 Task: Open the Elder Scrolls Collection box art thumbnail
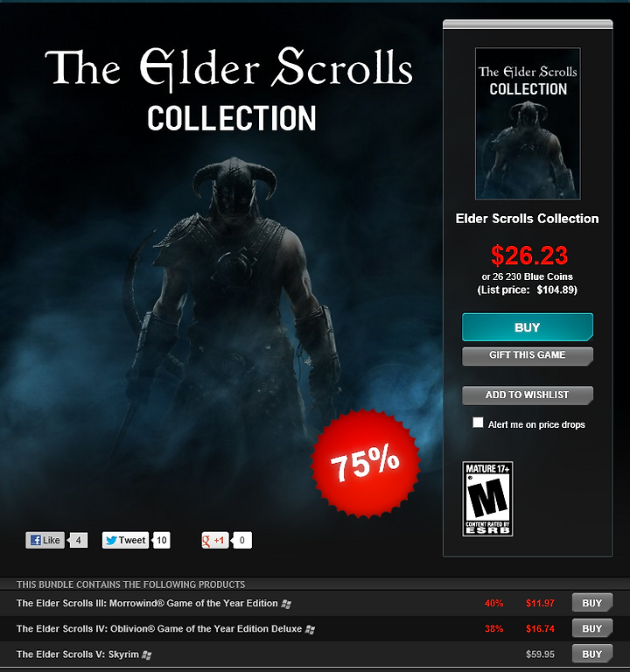tap(528, 123)
